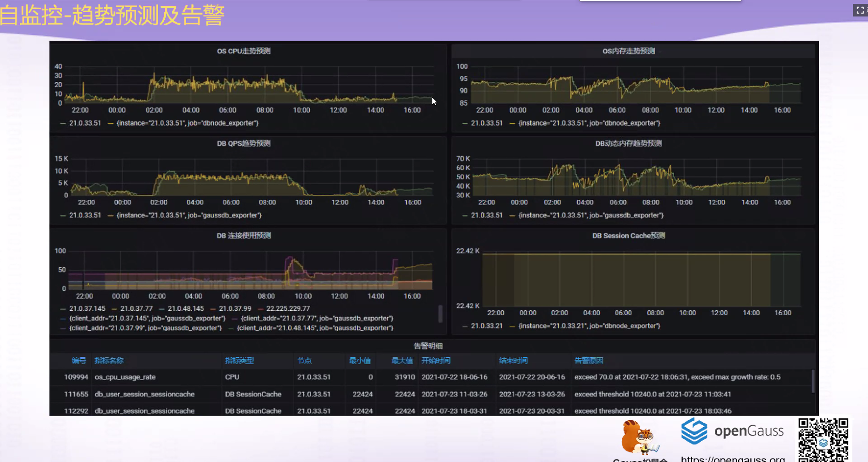This screenshot has height=462, width=868.
Task: Select the os_cpu_usage_rate alert row
Action: [x=431, y=377]
